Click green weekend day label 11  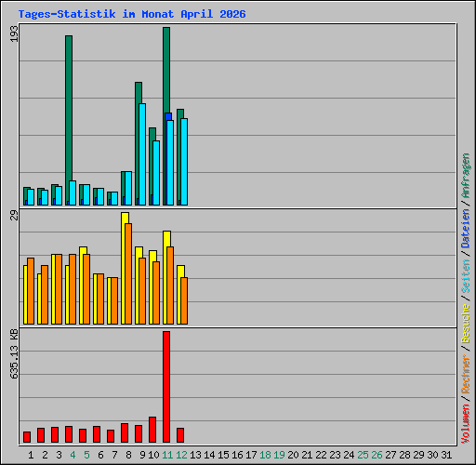(167, 455)
